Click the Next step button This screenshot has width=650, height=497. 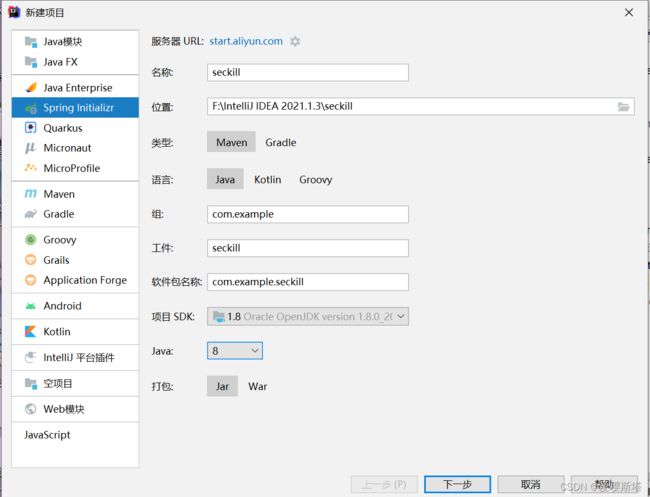point(457,484)
